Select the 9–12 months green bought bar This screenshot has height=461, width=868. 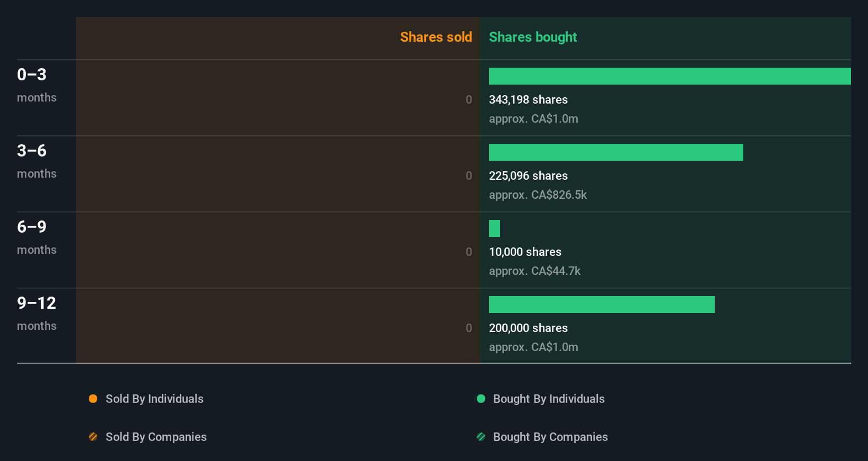tap(602, 305)
